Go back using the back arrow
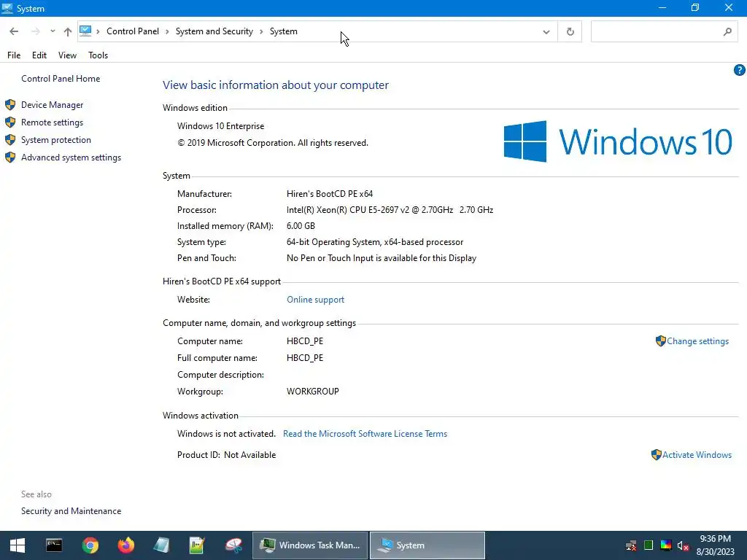This screenshot has width=747, height=560. pos(14,31)
